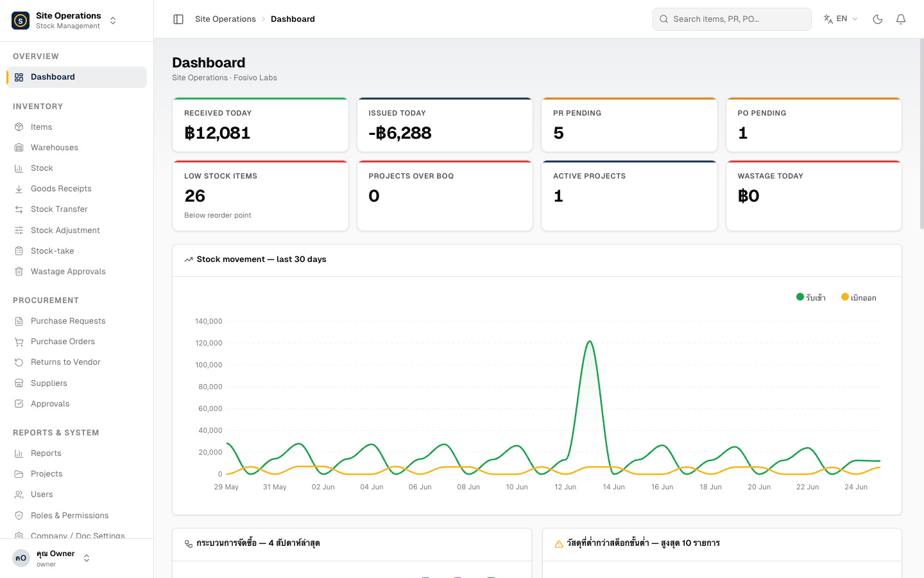Click the Warehouses building icon
This screenshot has width=924, height=578.
pyautogui.click(x=19, y=148)
